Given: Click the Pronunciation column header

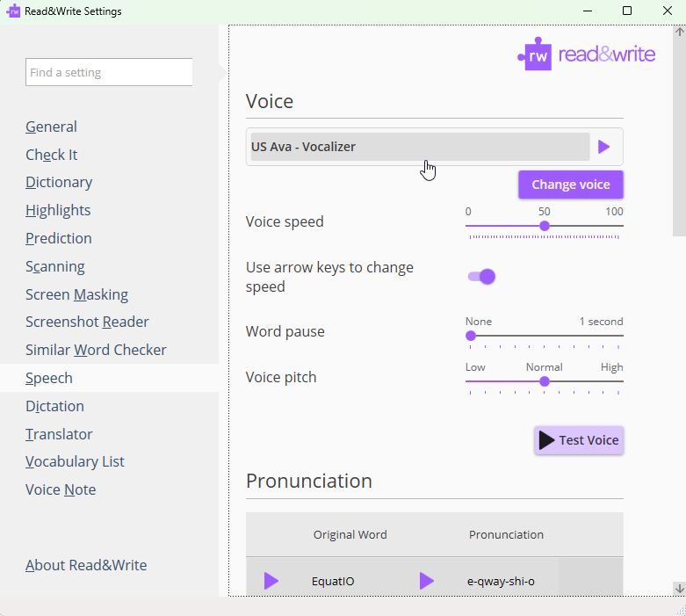Looking at the screenshot, I should pyautogui.click(x=506, y=534).
